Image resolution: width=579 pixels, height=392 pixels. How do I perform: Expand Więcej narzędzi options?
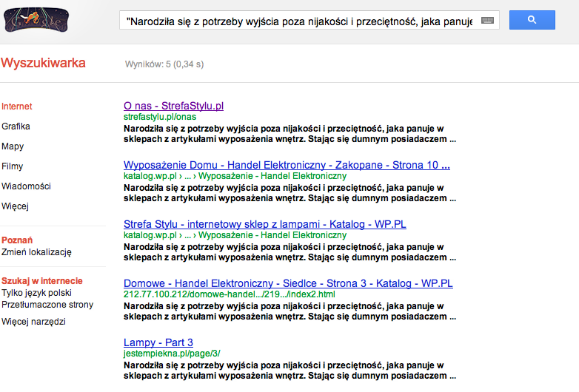click(x=33, y=322)
